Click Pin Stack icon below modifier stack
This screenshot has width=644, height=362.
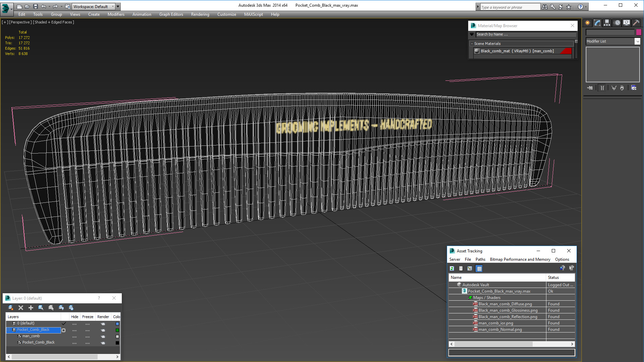(590, 88)
